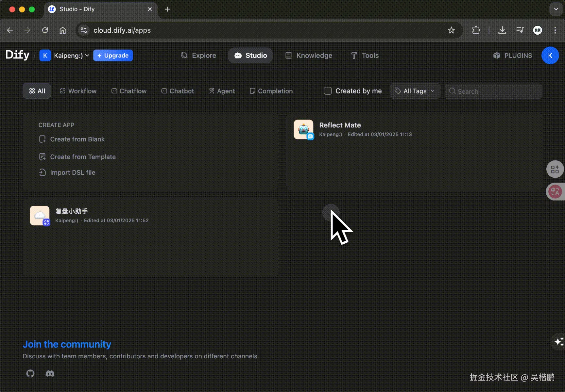Click the grid-plus floating side button

coord(555,169)
